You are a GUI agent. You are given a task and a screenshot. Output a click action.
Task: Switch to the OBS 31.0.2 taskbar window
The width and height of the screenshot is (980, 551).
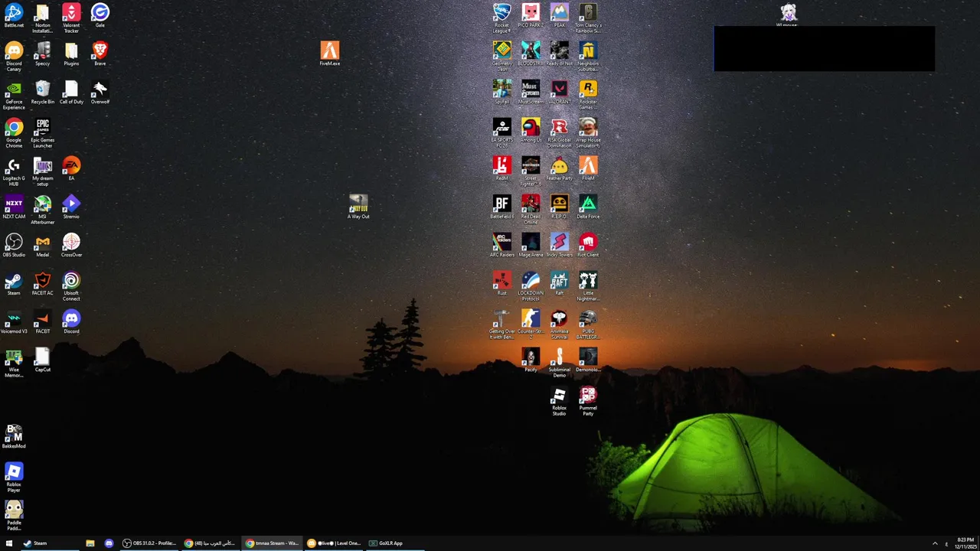149,543
